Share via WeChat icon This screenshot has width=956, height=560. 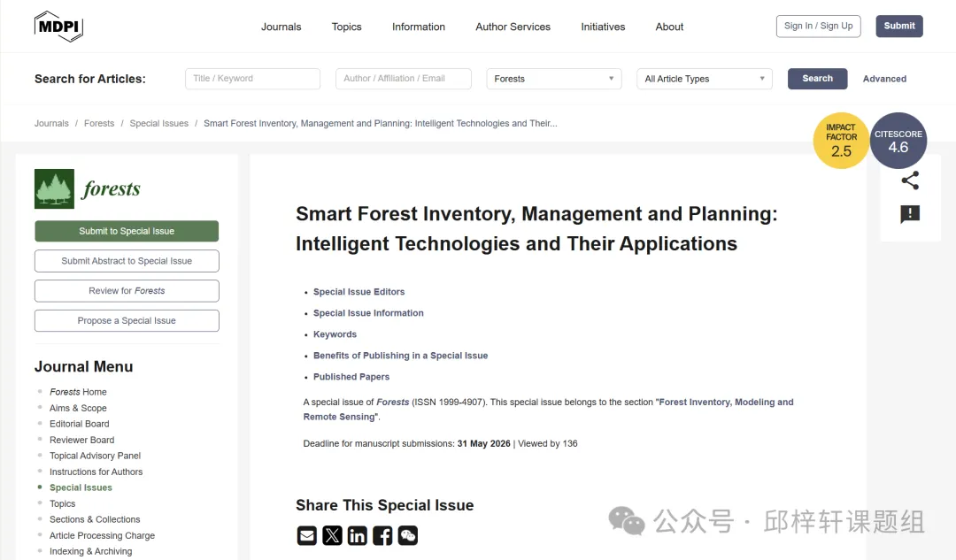click(407, 535)
